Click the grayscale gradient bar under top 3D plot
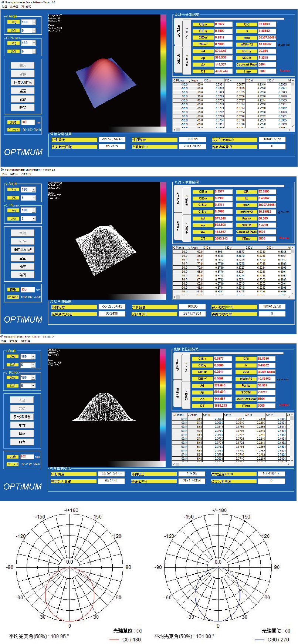The height and width of the screenshot is (644, 298). click(x=137, y=129)
